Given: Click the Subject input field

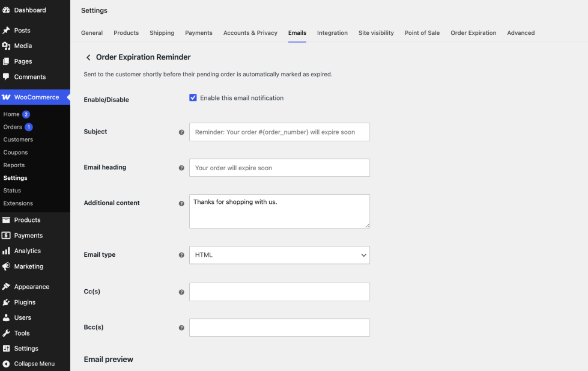Looking at the screenshot, I should click(279, 132).
